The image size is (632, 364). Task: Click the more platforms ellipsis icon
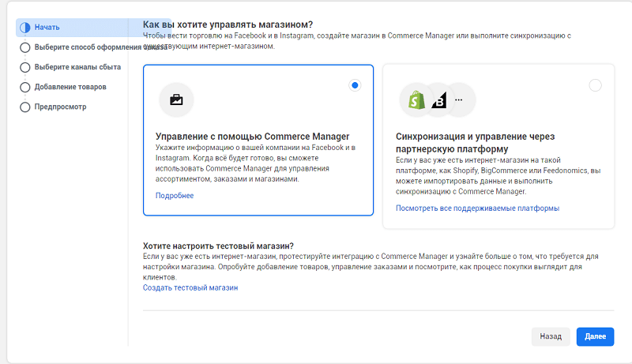459,99
